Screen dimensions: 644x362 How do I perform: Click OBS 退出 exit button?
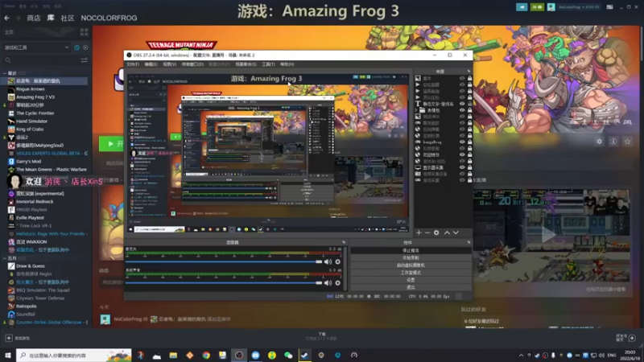coord(411,287)
